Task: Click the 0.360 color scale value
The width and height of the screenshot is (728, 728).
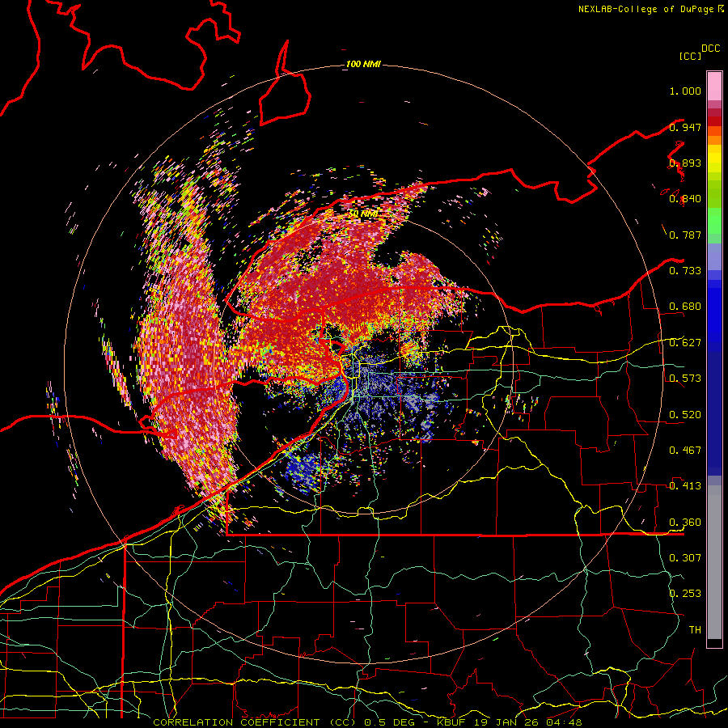Action: click(x=685, y=523)
